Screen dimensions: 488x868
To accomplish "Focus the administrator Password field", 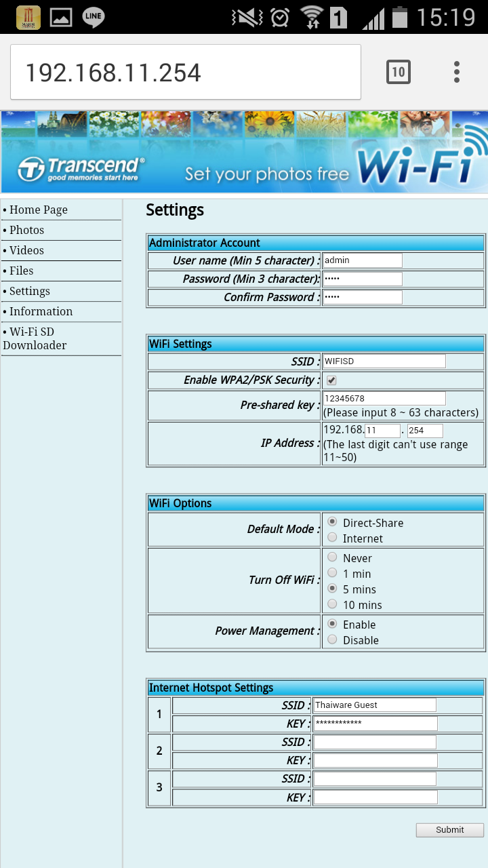I will click(x=363, y=279).
